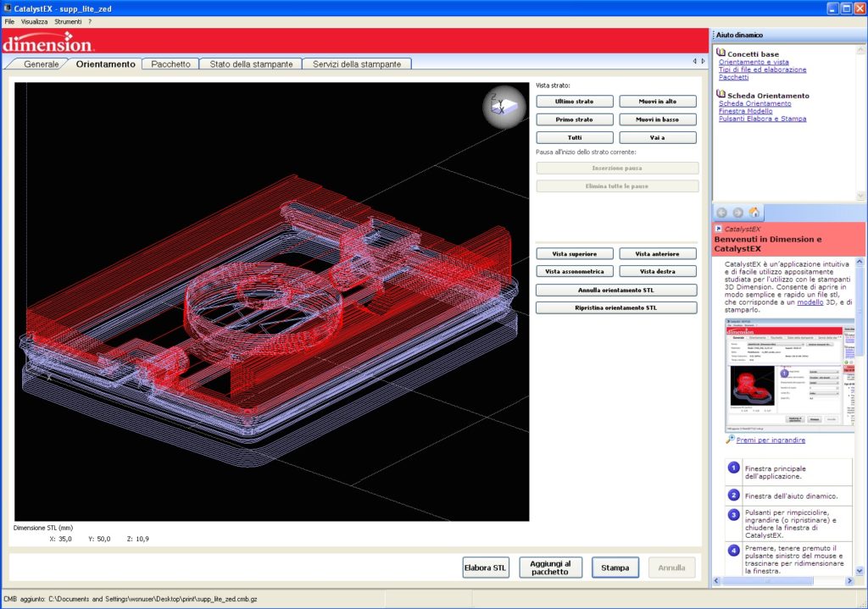
Task: Click the Concetti base book icon
Action: [721, 53]
